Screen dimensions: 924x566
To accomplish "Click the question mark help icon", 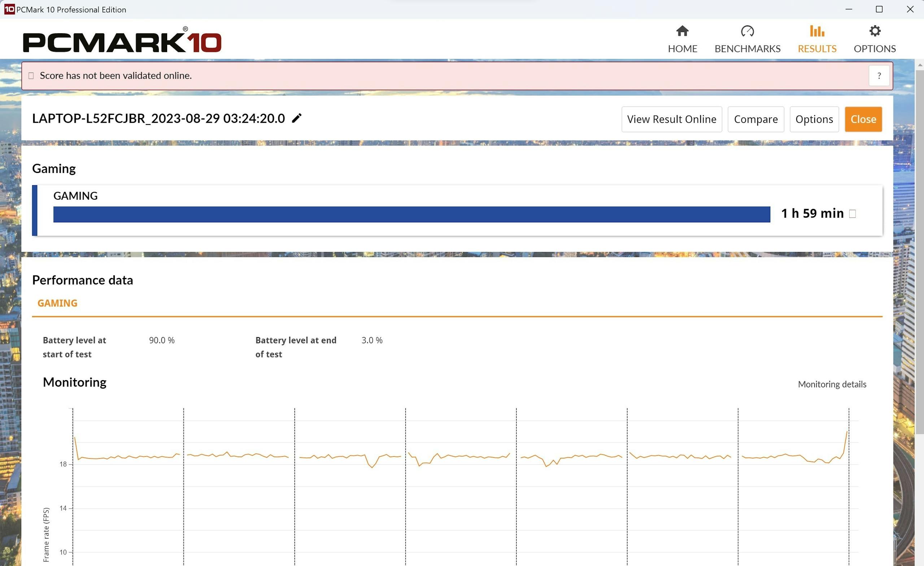I will point(879,76).
